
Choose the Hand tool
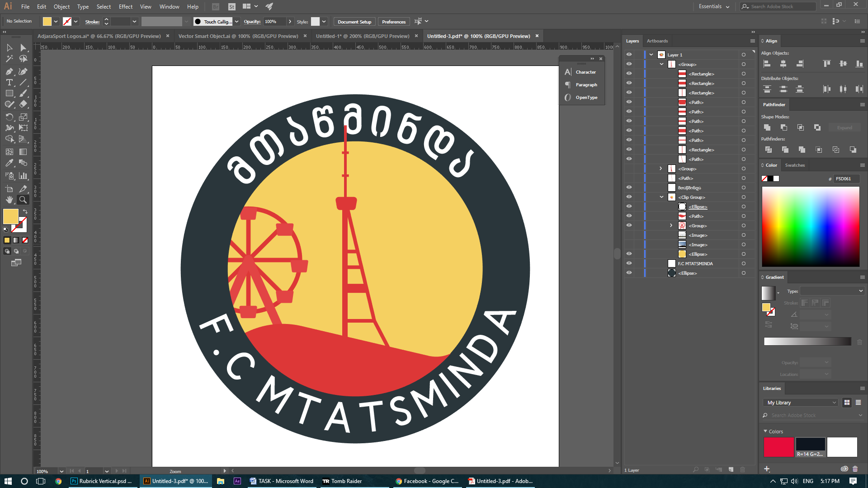coord(9,200)
